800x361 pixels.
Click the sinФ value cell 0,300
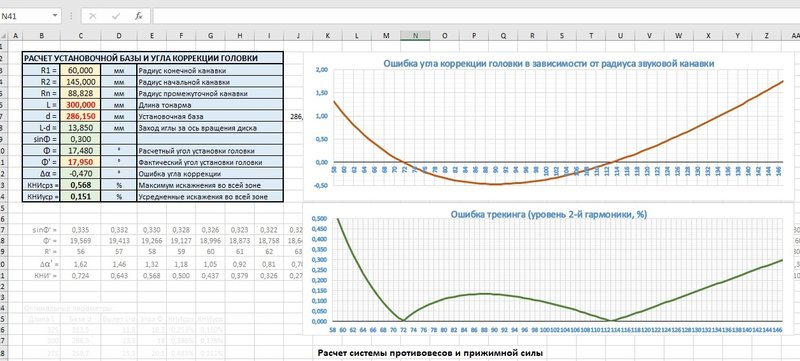coord(81,139)
